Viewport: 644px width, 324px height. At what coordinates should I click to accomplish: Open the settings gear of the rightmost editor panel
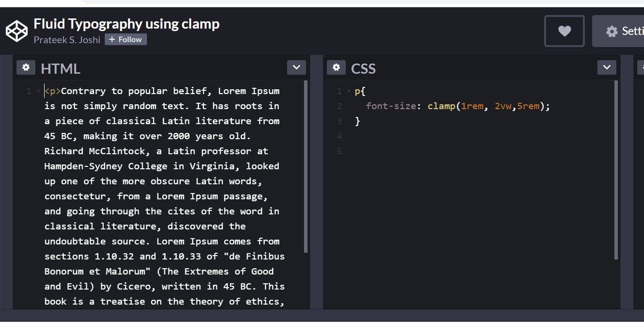pyautogui.click(x=641, y=67)
